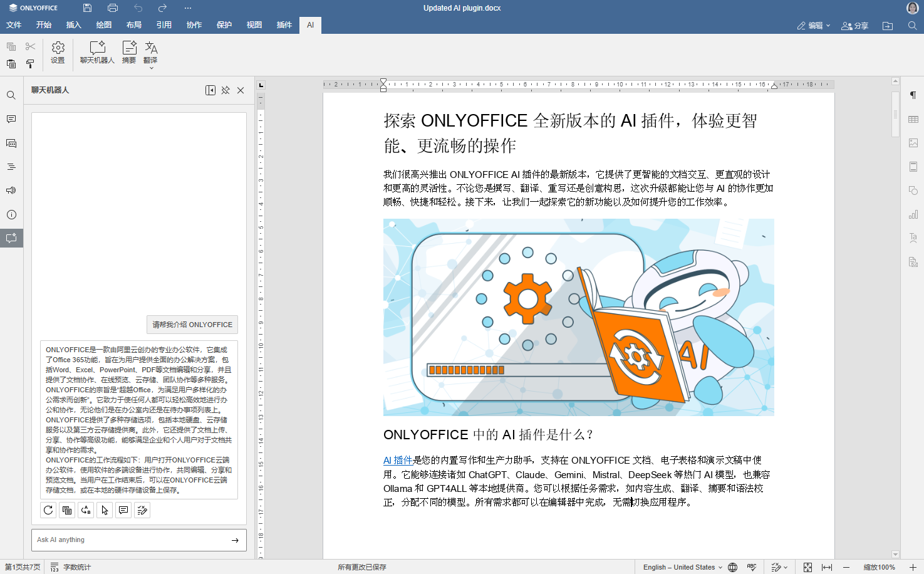The width and height of the screenshot is (924, 574).
Task: Follow the 'AI 插件' hyperlink in document
Action: coord(397,461)
